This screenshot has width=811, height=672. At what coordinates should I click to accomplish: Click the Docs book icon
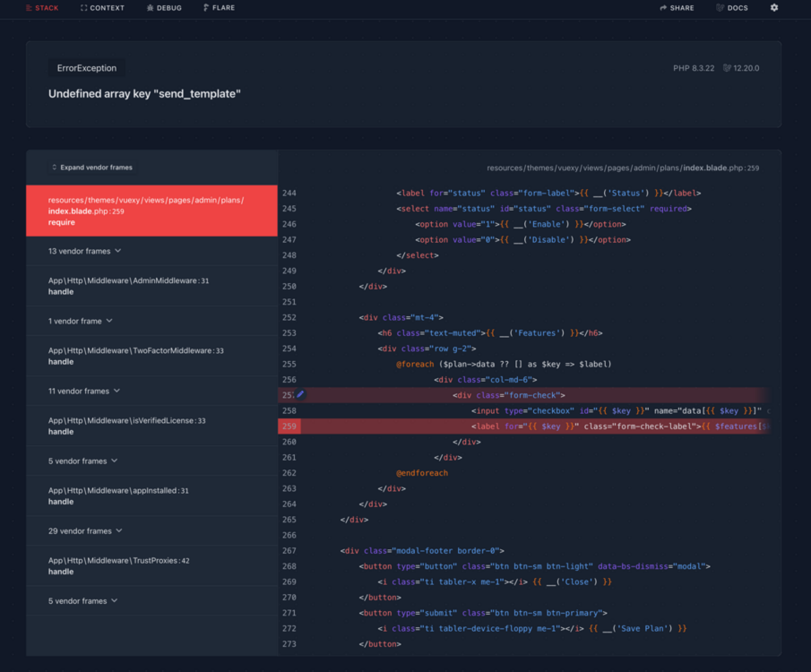pos(720,8)
